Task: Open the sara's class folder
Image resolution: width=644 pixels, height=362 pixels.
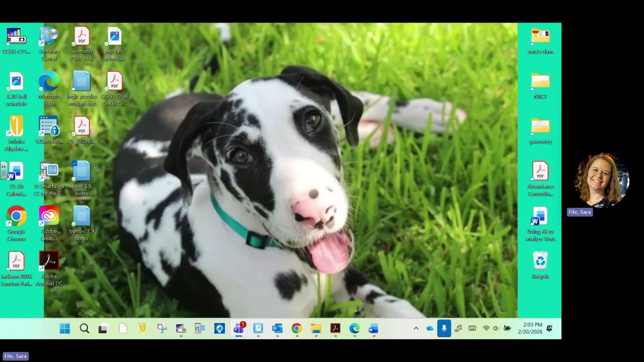Action: pos(540,41)
